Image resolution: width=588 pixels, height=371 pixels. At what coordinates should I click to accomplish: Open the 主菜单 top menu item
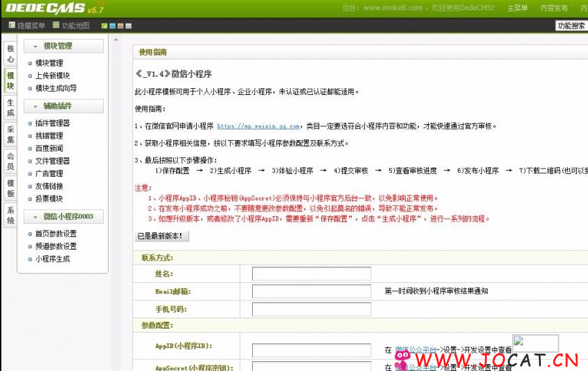tap(517, 8)
